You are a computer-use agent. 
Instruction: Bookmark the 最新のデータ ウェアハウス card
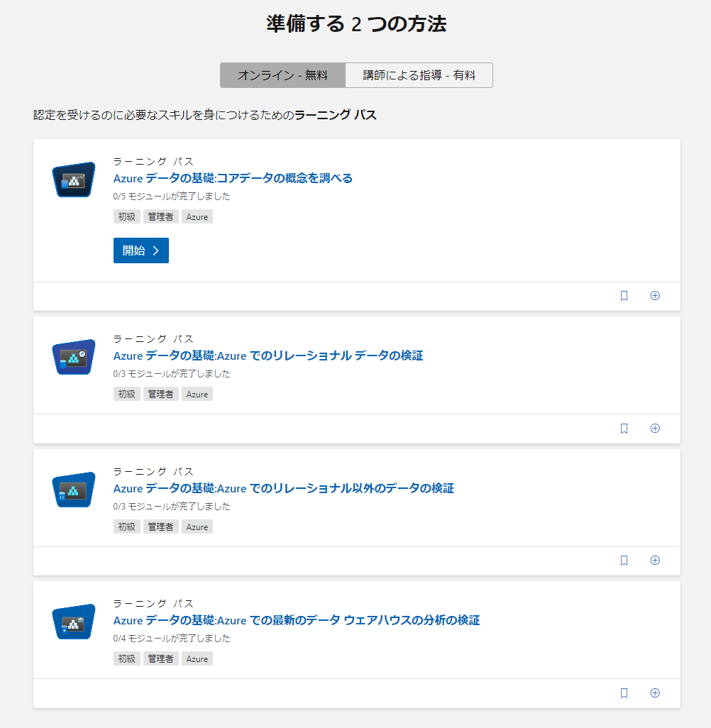[624, 693]
